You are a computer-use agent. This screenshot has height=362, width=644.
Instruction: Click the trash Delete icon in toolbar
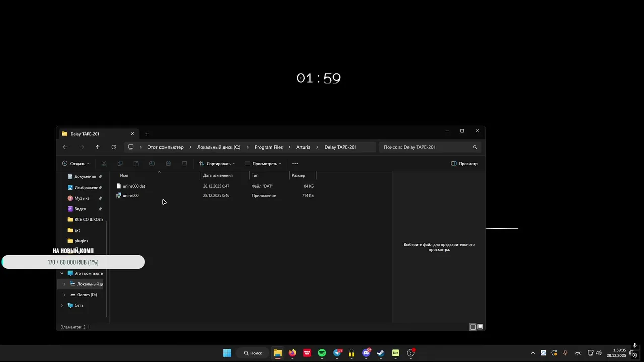coord(184,164)
